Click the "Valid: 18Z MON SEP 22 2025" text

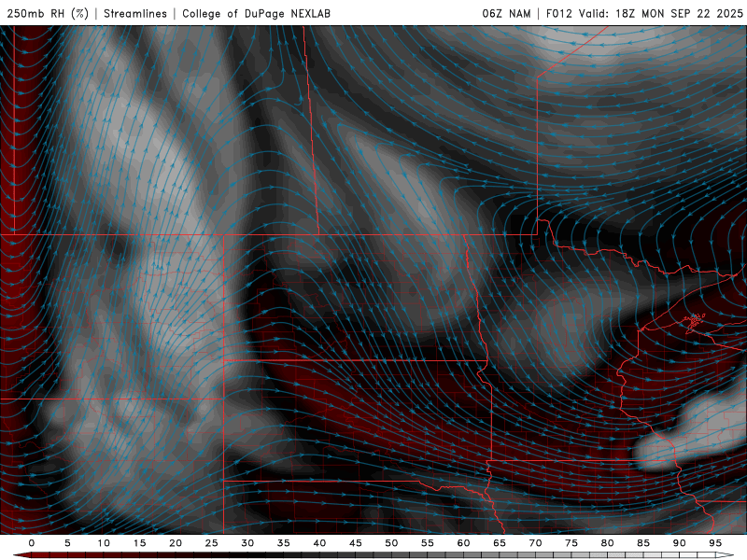pos(661,13)
